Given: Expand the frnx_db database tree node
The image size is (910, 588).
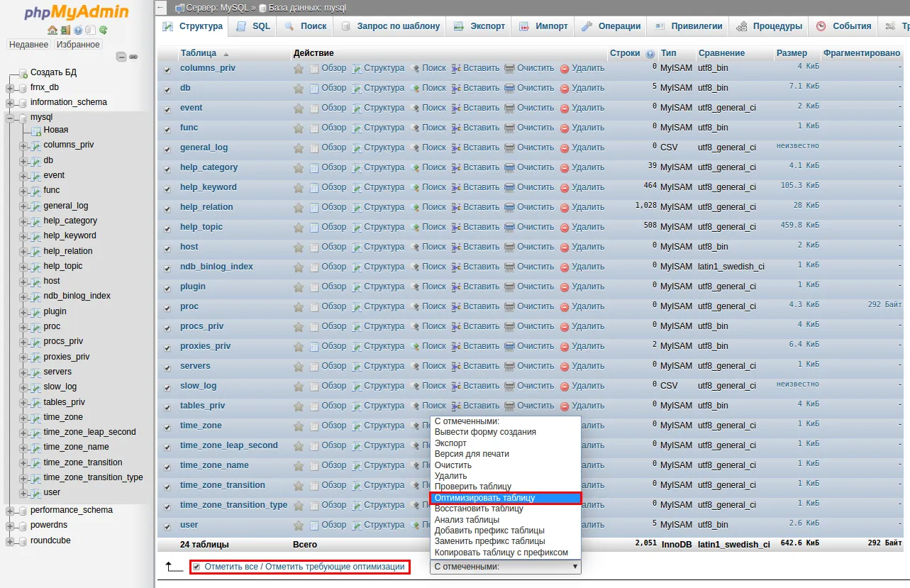Looking at the screenshot, I should click(10, 88).
